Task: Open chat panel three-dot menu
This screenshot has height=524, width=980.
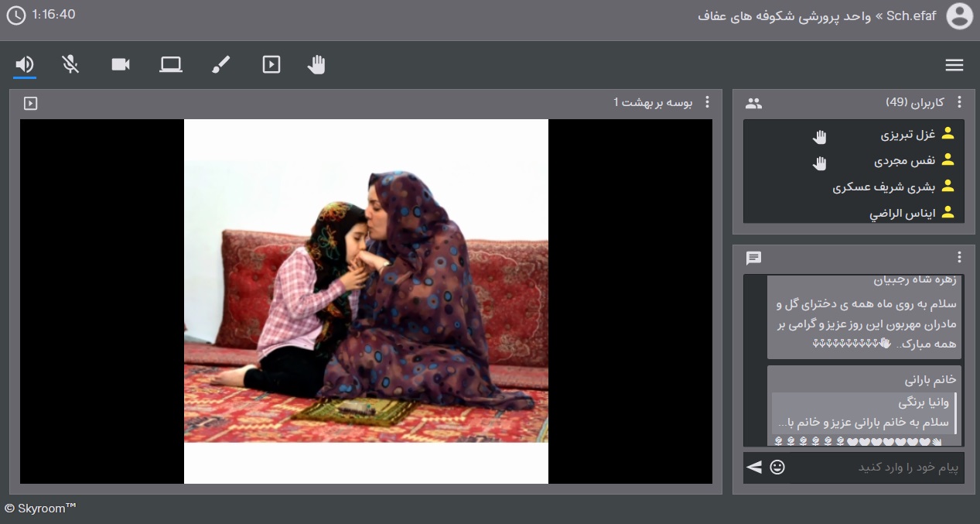Action: point(960,258)
